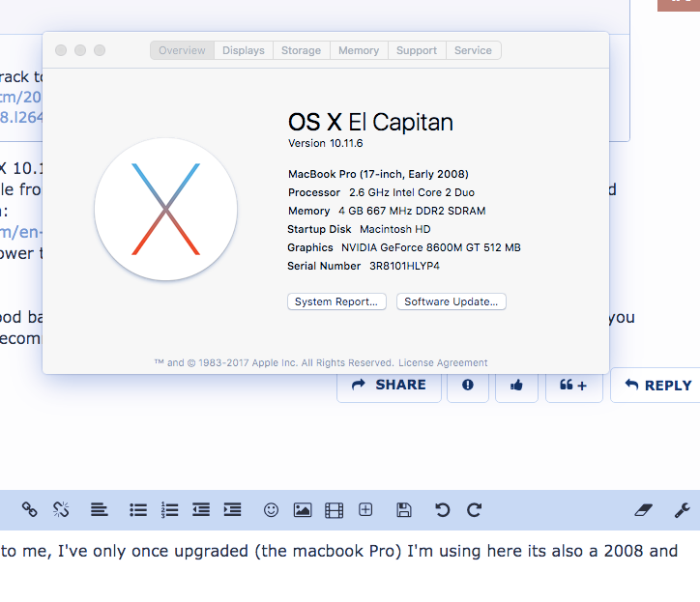Open the Storage tab
Viewport: 700px width, 602px height.
pos(301,50)
